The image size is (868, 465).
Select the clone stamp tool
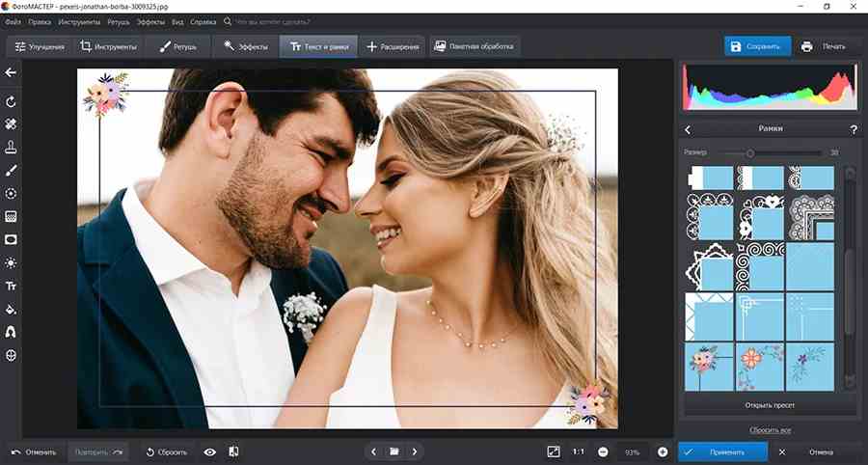(12, 148)
